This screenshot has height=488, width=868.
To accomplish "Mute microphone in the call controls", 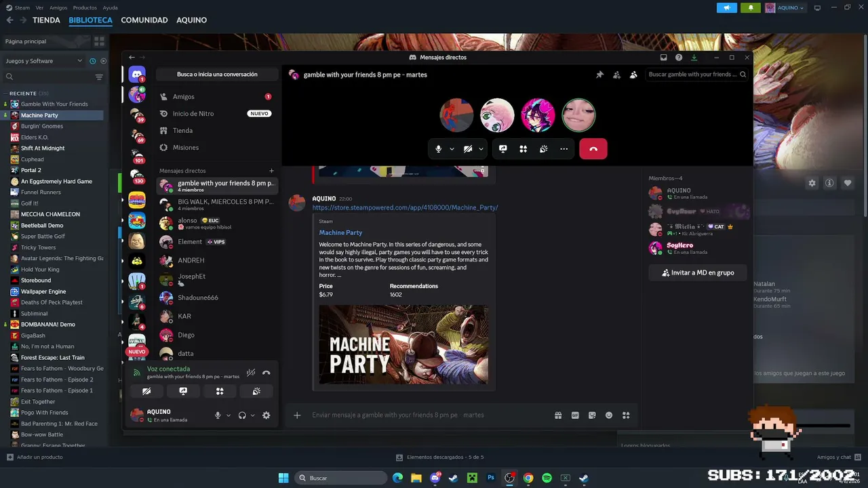I will (439, 149).
